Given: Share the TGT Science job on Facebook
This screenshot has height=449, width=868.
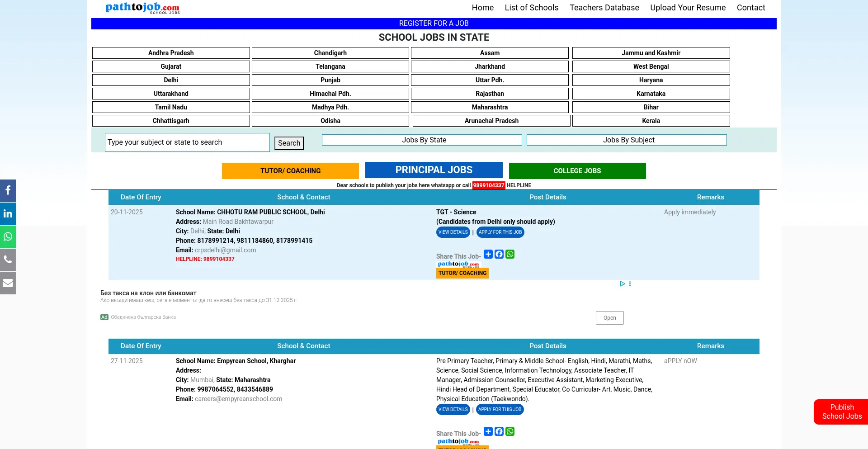Looking at the screenshot, I should (x=499, y=254).
